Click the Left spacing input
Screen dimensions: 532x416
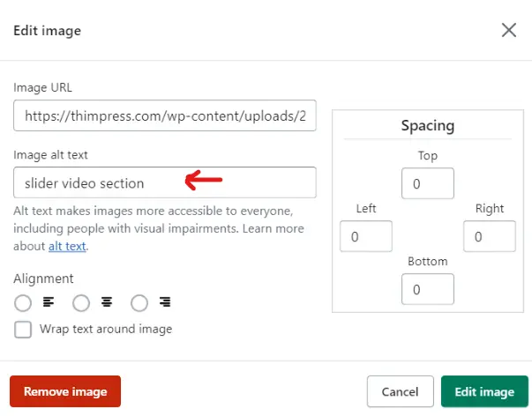point(366,236)
